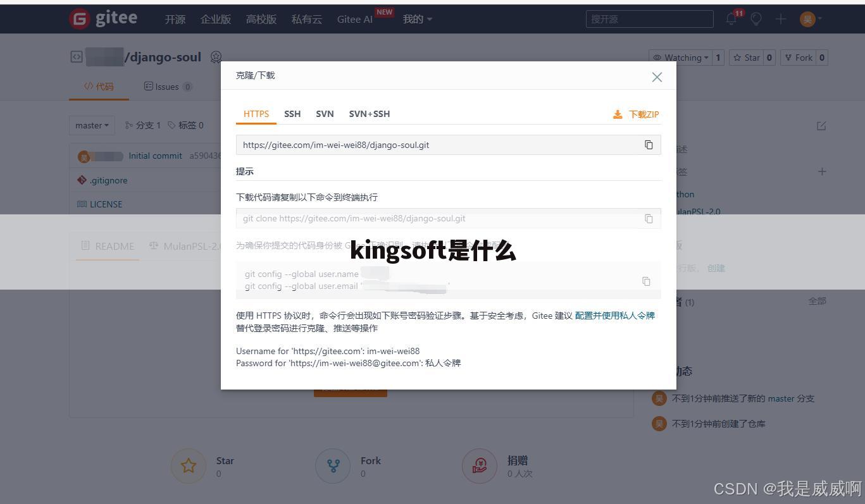Open the user avatar menu
865x504 pixels.
coord(811,19)
